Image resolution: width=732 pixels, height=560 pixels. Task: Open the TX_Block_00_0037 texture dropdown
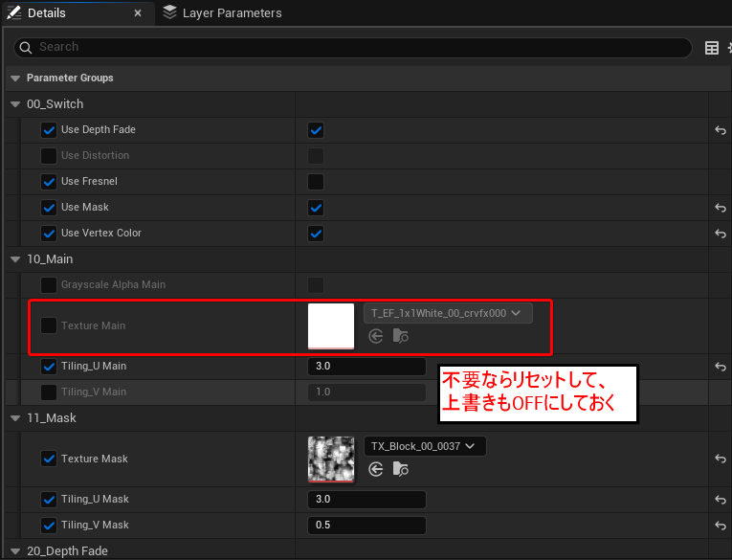pyautogui.click(x=425, y=446)
